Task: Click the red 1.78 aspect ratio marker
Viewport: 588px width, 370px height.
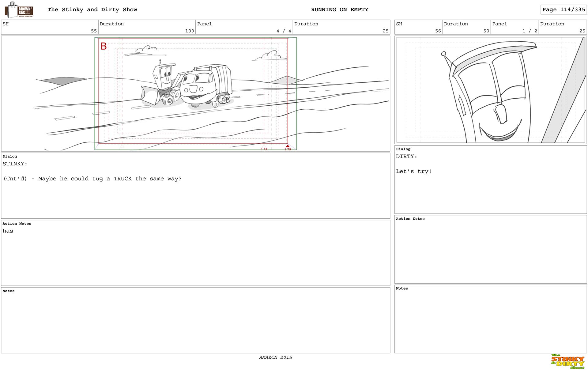Action: coord(288,148)
